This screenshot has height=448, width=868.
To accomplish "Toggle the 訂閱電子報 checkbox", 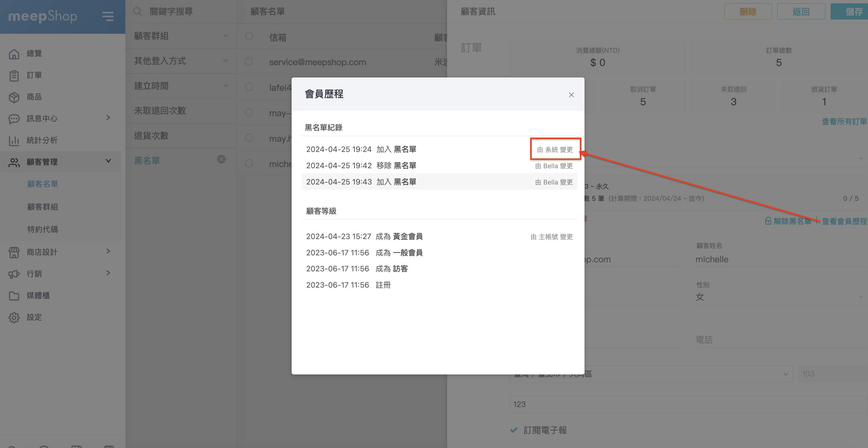I will click(514, 430).
